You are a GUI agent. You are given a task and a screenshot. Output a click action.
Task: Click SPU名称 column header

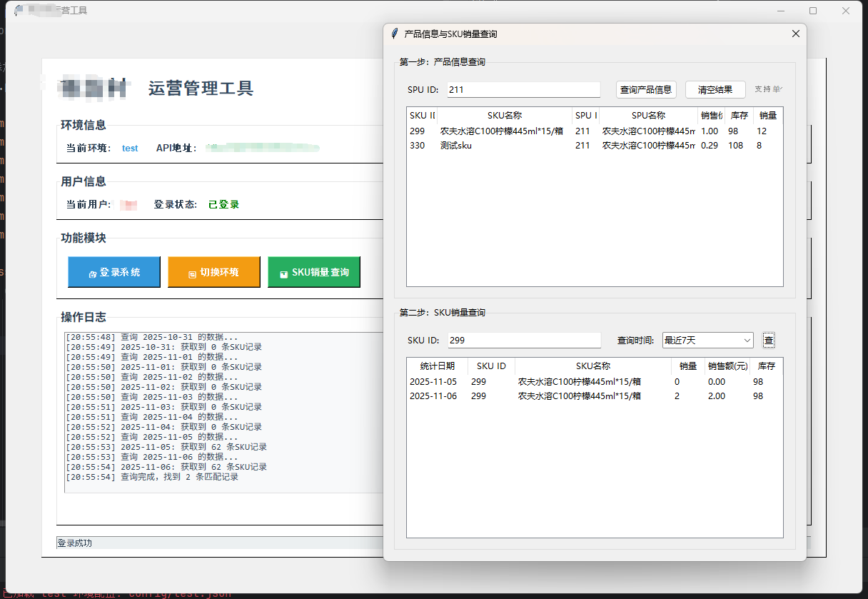648,115
